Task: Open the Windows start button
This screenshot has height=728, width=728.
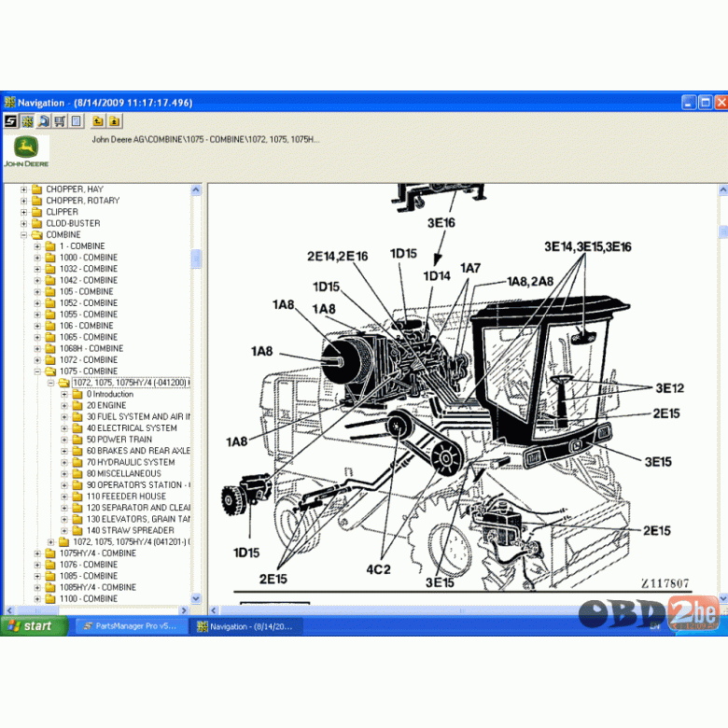Action: click(x=34, y=626)
